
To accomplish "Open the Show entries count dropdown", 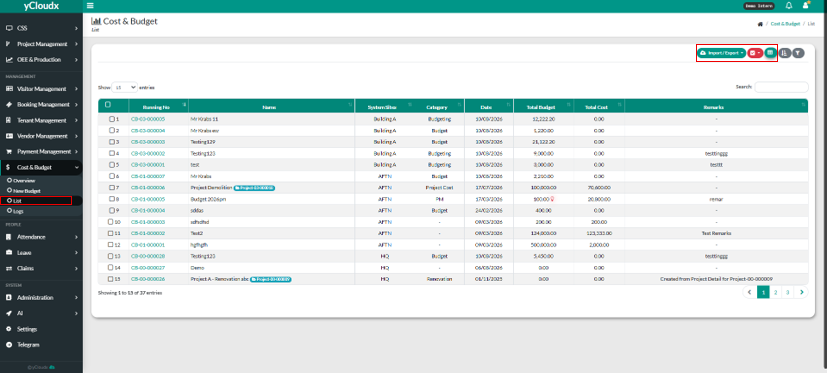I will (125, 87).
